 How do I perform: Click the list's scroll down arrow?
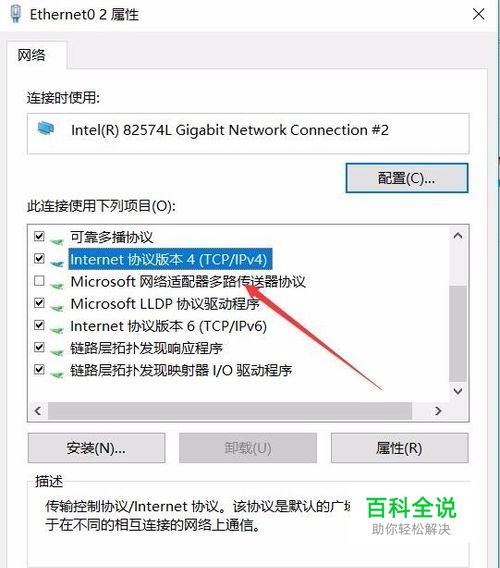click(458, 391)
